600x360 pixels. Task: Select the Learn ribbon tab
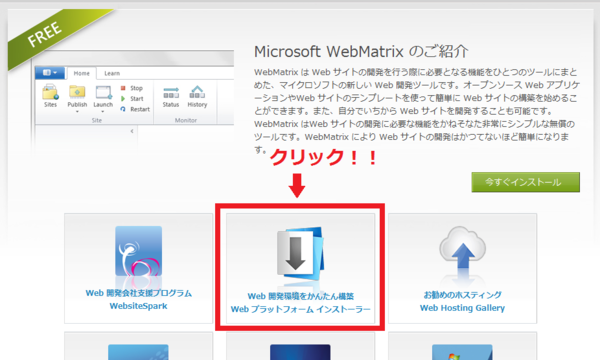(112, 73)
